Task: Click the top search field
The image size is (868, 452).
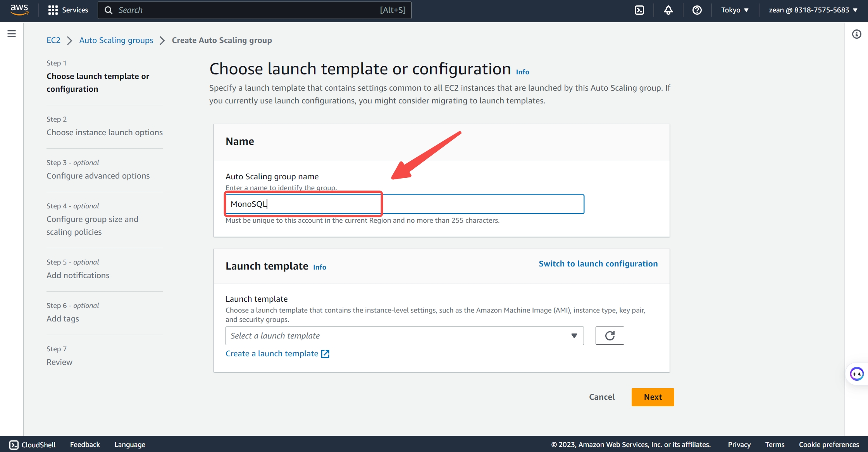Action: (x=255, y=10)
